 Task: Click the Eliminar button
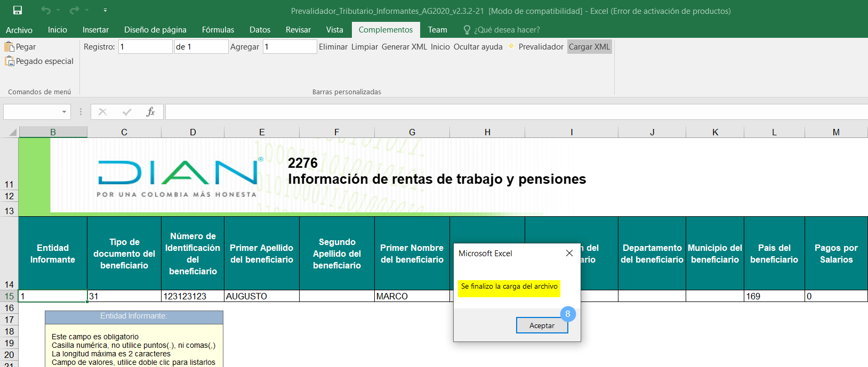[x=333, y=47]
